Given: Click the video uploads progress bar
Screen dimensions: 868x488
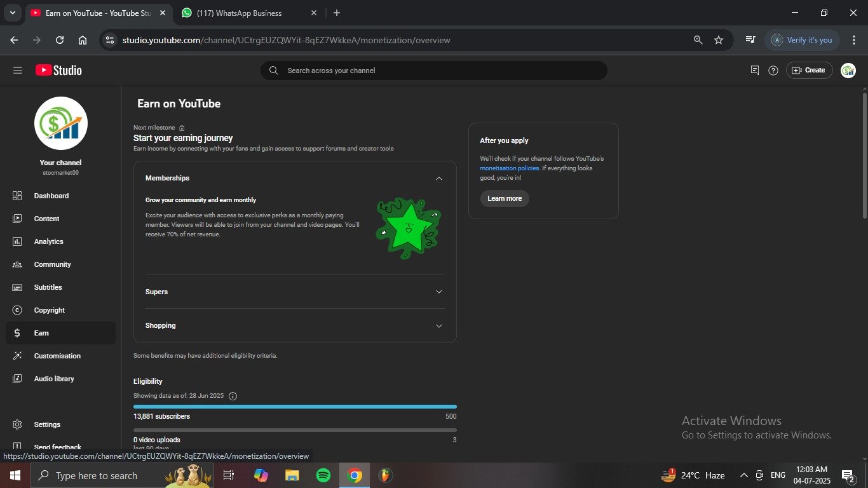Looking at the screenshot, I should [x=295, y=430].
